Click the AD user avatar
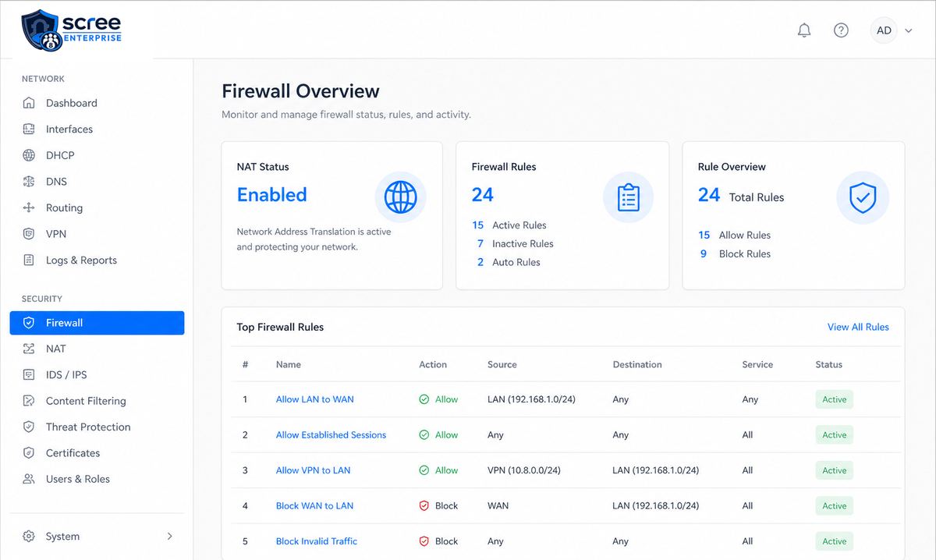Image resolution: width=936 pixels, height=560 pixels. click(884, 30)
